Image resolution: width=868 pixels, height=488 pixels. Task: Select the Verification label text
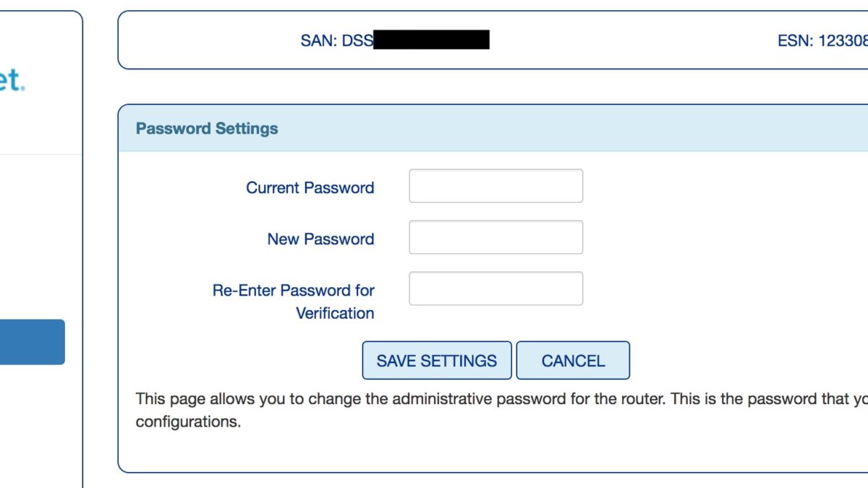[335, 313]
